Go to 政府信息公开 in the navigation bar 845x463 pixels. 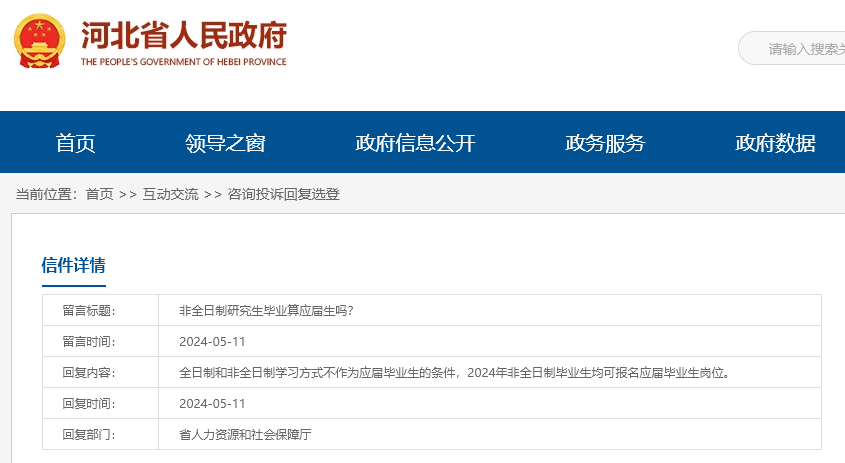pos(415,143)
